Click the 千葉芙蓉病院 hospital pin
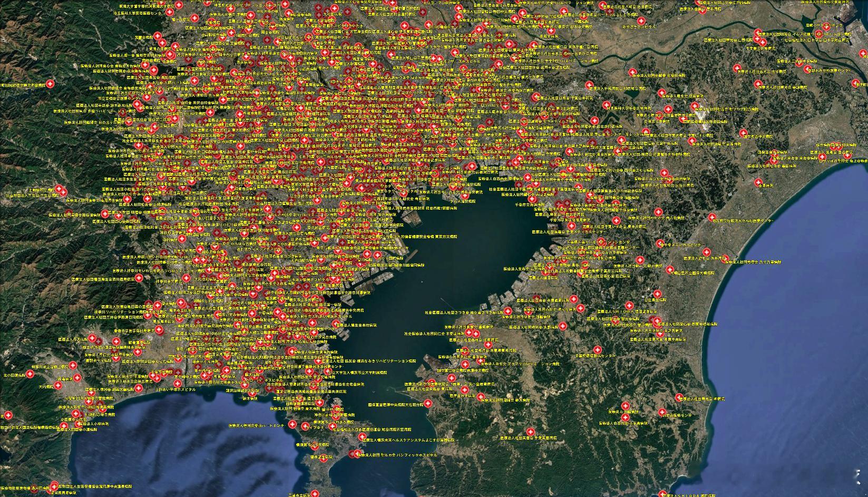 (x=531, y=431)
